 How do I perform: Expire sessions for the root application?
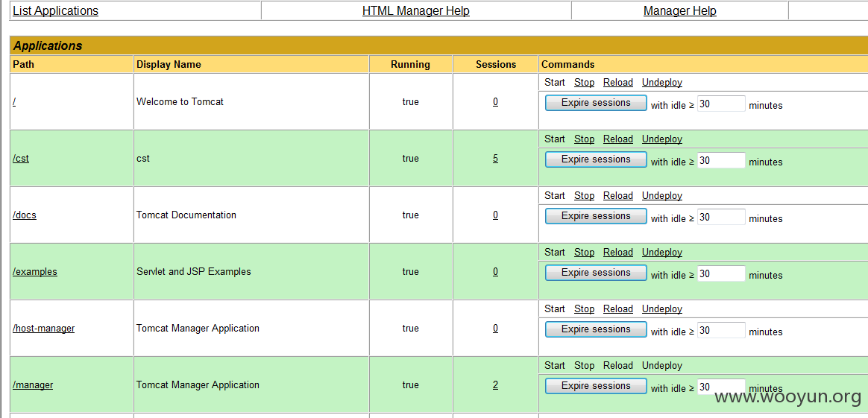(596, 103)
